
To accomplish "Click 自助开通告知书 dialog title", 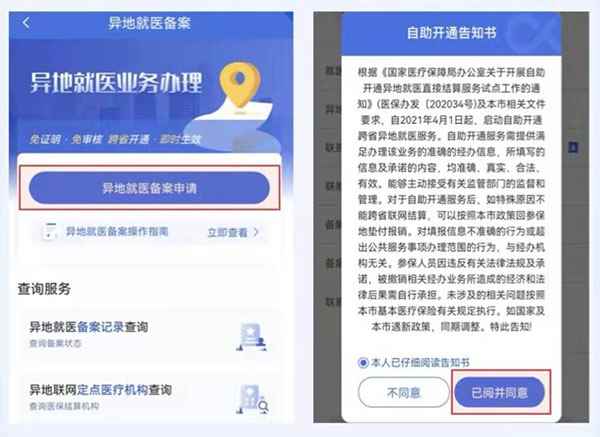I will coord(451,33).
